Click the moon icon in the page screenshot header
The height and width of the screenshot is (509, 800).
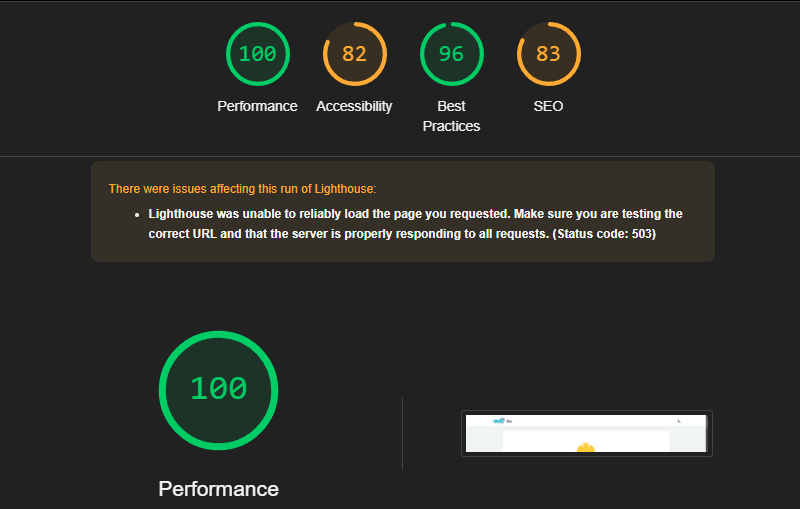pos(679,421)
